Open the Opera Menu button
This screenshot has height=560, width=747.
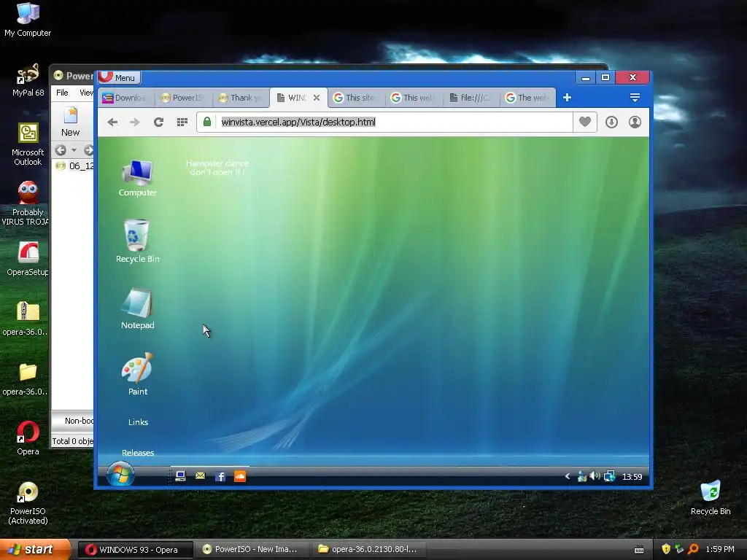119,77
